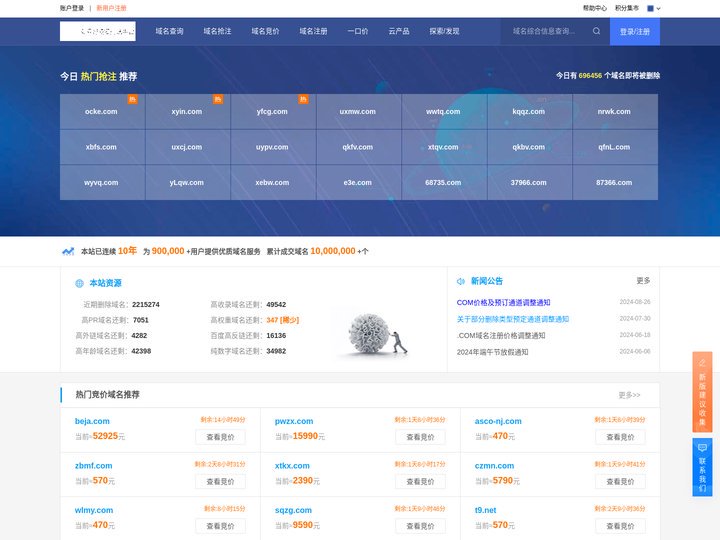Click the 696456 expiring domains count
The image size is (720, 540).
click(590, 76)
